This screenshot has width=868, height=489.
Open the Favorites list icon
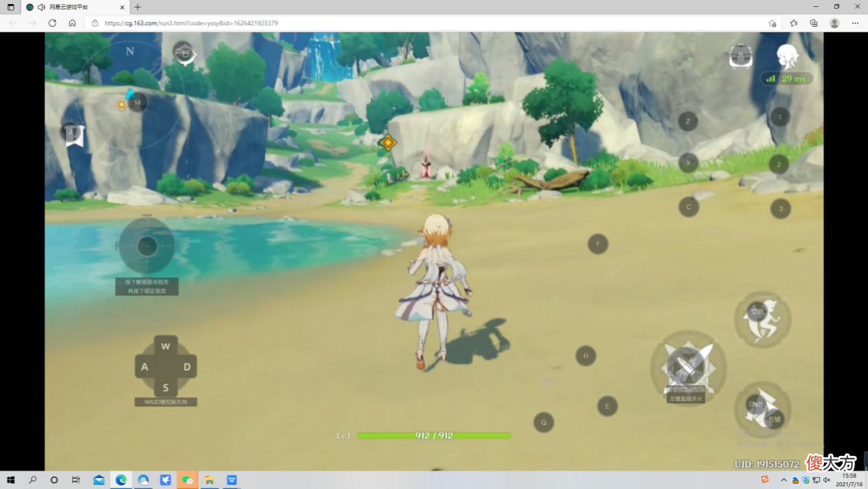(x=793, y=23)
